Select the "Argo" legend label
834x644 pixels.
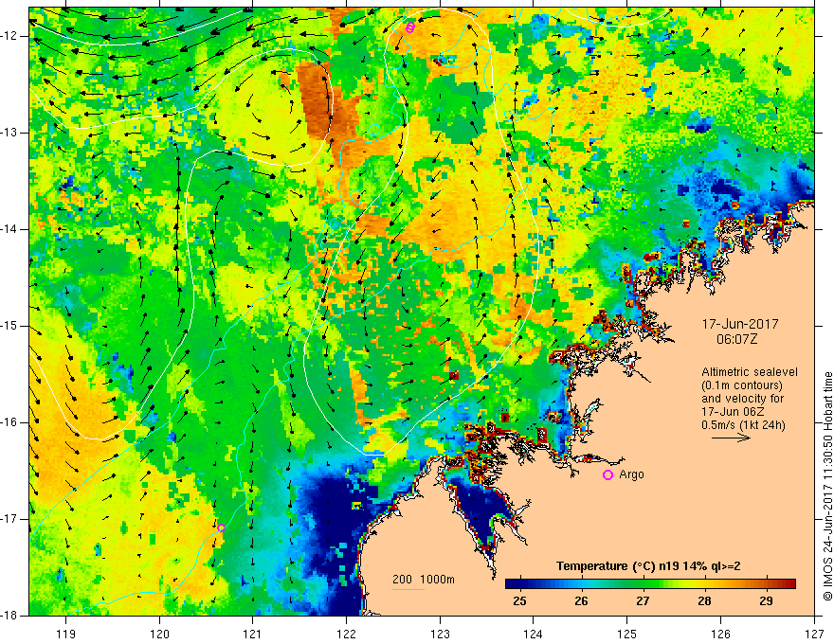(x=631, y=474)
